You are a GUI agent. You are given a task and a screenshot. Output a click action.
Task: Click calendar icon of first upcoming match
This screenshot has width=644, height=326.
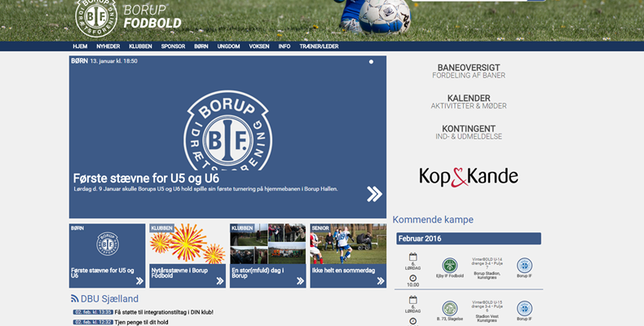click(412, 257)
